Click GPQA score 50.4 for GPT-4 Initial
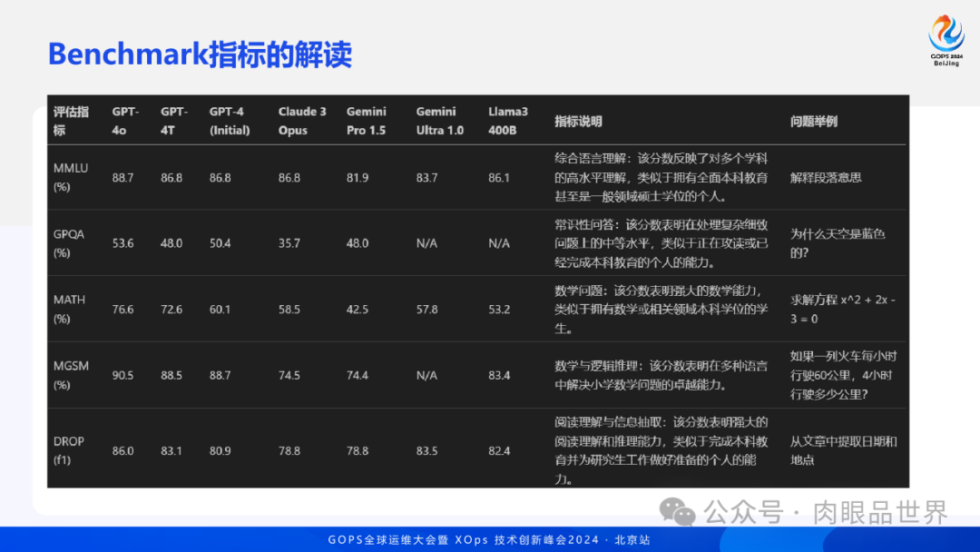980x552 pixels. (x=220, y=243)
